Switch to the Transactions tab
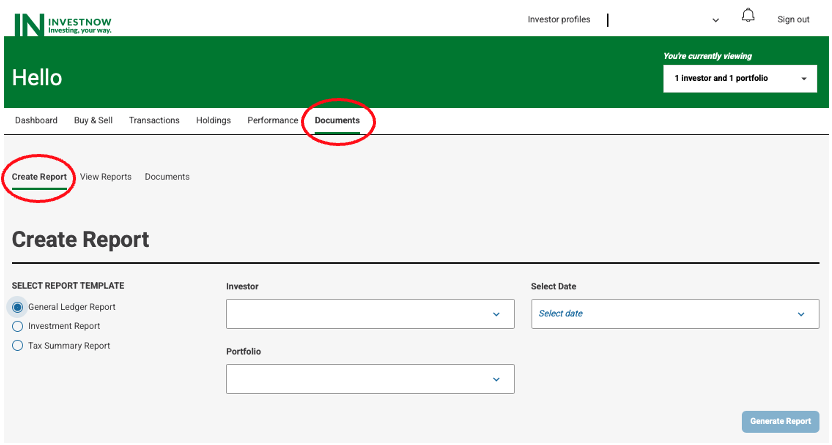 point(154,120)
